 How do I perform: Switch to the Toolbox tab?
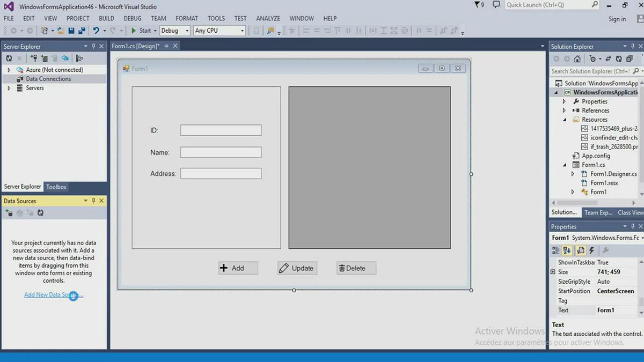[56, 187]
